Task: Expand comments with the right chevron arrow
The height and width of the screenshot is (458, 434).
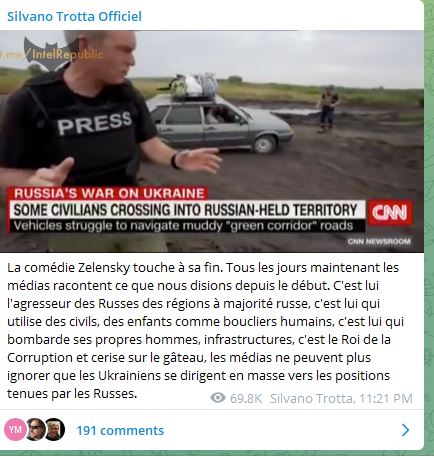Action: (x=405, y=430)
